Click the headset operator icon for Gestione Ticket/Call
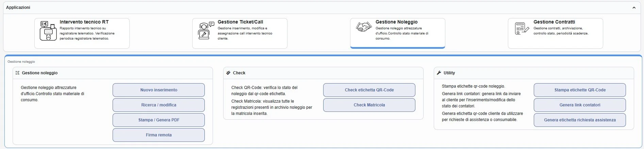This screenshot has width=644, height=149. click(205, 30)
